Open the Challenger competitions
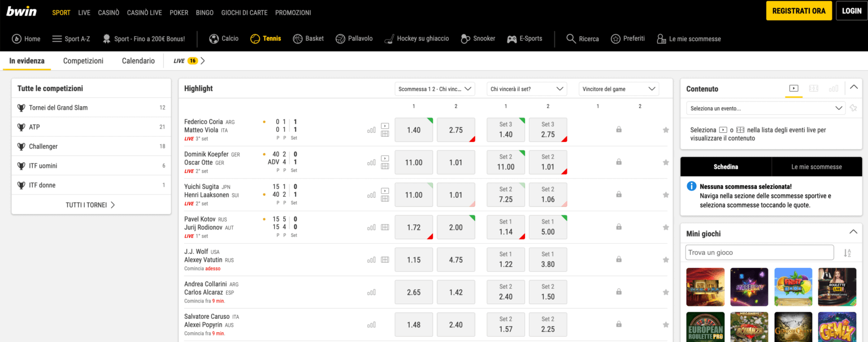868x342 pixels. [x=91, y=146]
